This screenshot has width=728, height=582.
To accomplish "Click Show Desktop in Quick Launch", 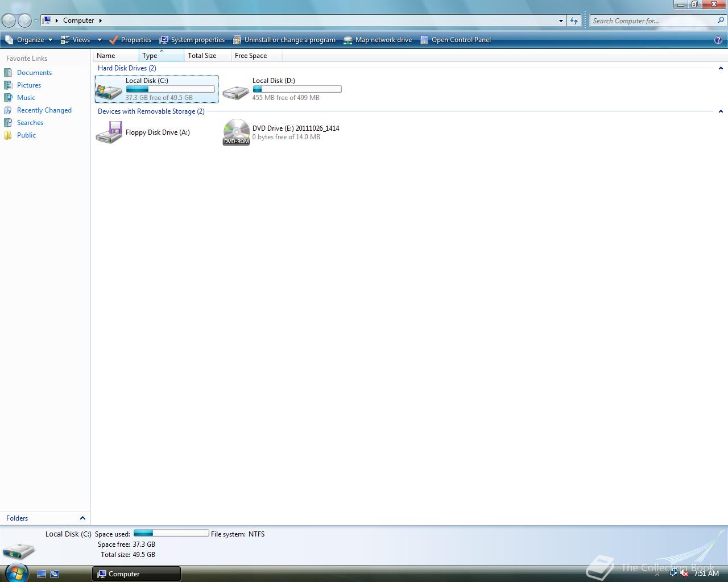I will coord(42,574).
